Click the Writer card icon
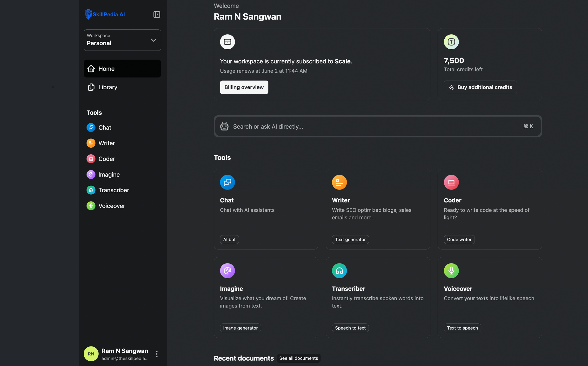Image resolution: width=588 pixels, height=366 pixels. tap(339, 182)
